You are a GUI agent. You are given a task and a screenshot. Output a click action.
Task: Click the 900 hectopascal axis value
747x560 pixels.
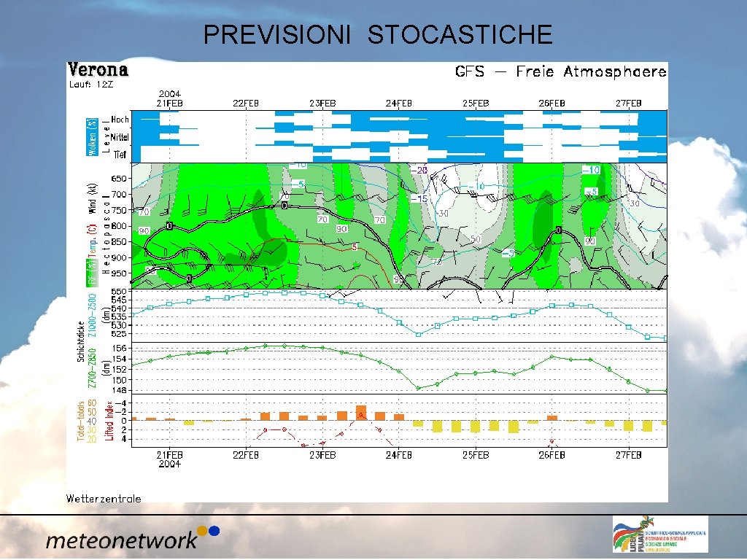(119, 257)
